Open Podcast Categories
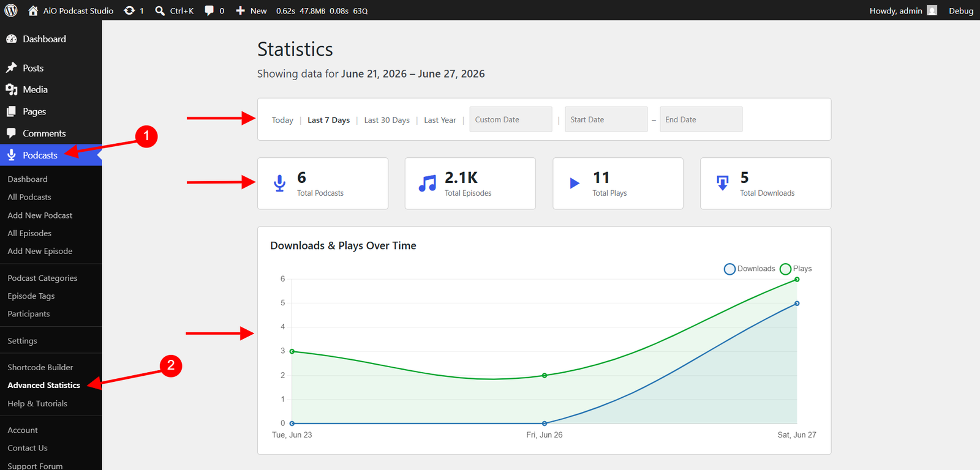The width and height of the screenshot is (980, 470). coord(42,278)
